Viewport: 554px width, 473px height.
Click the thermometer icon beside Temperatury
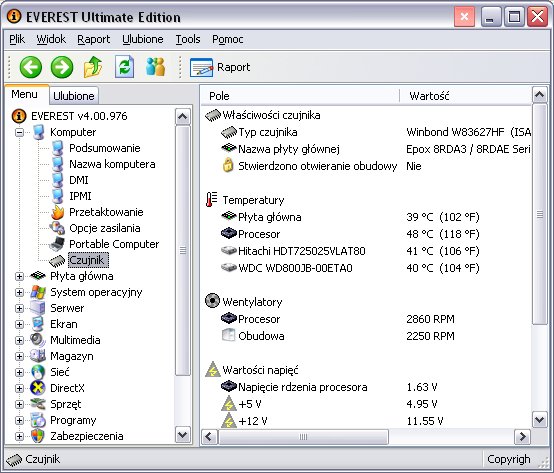[x=212, y=200]
